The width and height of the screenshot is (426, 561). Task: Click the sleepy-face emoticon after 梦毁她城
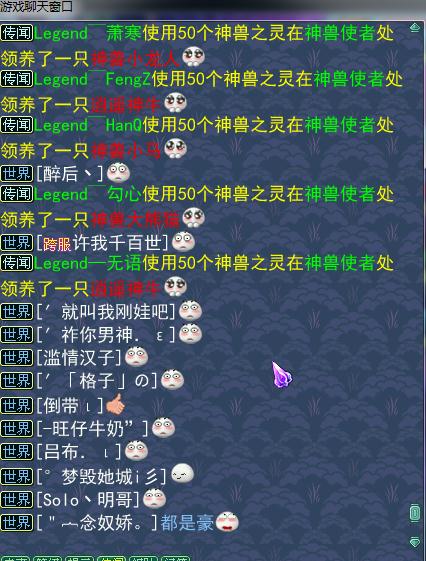point(182,474)
